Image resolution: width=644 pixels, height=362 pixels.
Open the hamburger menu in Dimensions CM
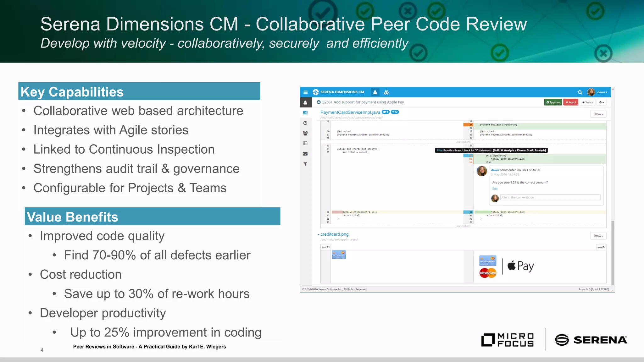pos(305,92)
